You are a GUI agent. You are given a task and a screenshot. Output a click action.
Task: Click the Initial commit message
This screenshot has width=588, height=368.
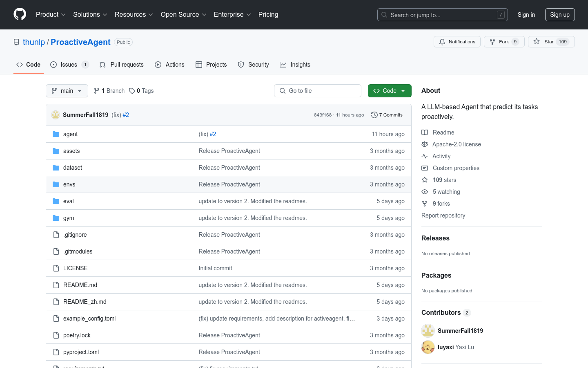215,268
